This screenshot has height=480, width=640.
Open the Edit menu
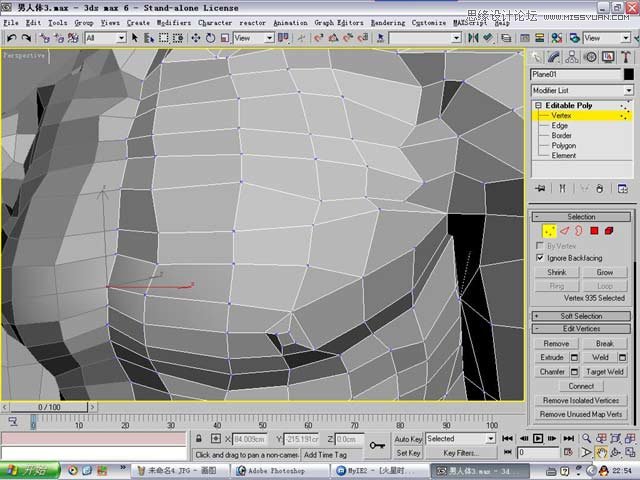tap(33, 23)
